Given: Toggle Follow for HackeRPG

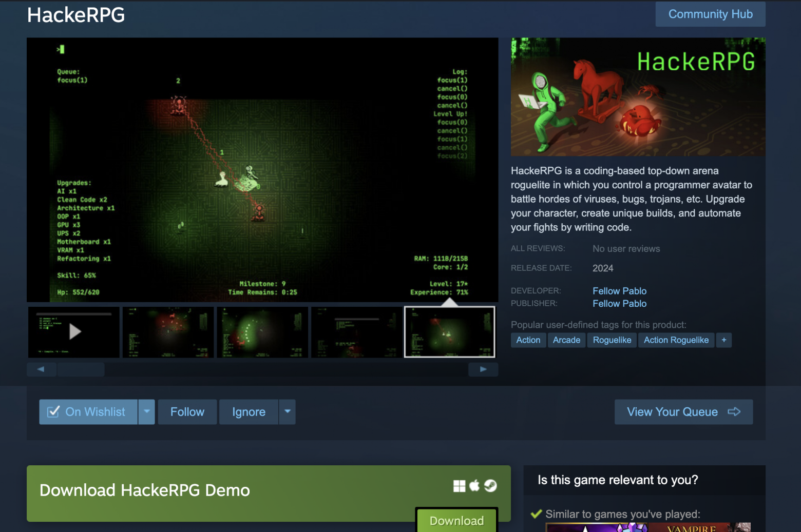Looking at the screenshot, I should pos(187,412).
